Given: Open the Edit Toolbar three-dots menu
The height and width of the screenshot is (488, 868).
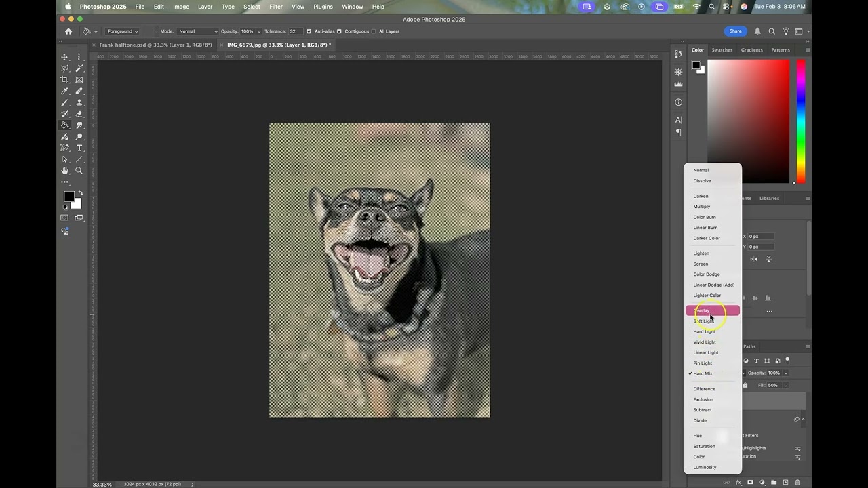Looking at the screenshot, I should [65, 182].
